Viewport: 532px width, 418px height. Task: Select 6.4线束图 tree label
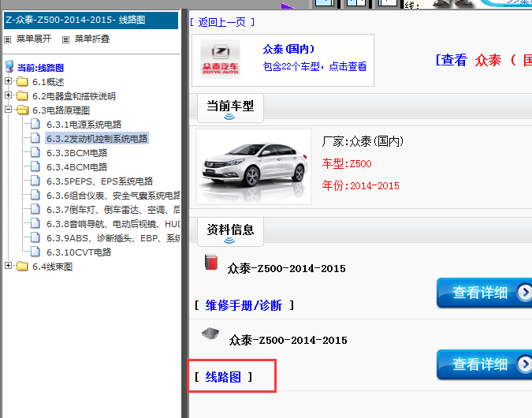[x=52, y=267]
